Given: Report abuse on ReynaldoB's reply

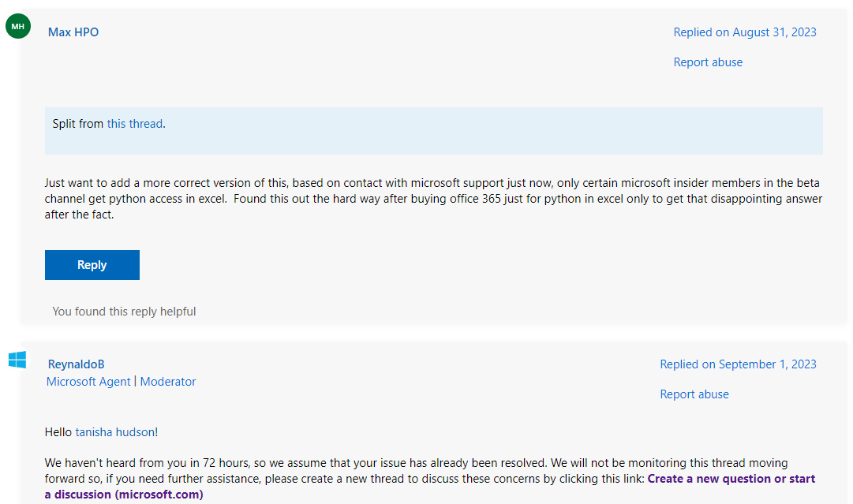Looking at the screenshot, I should (694, 394).
